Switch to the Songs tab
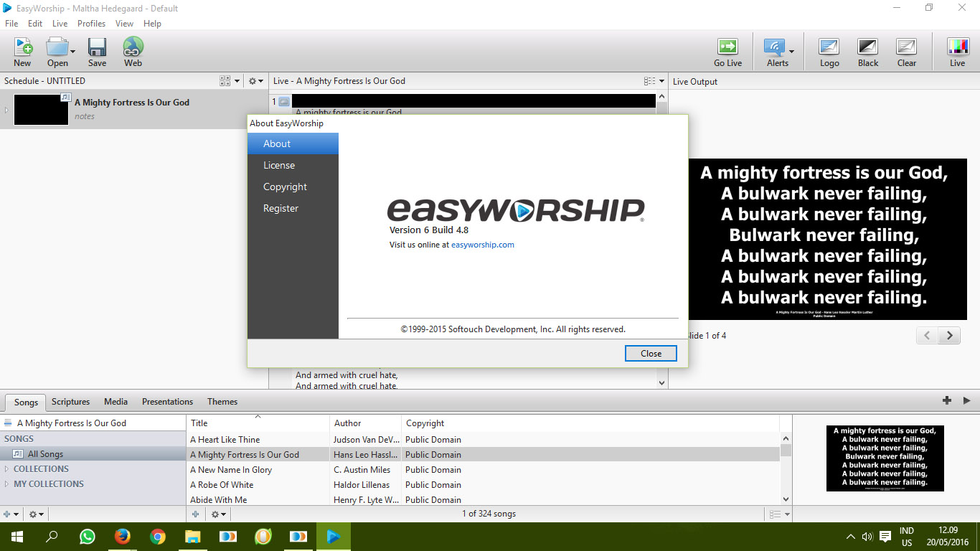The height and width of the screenshot is (551, 980). [27, 402]
